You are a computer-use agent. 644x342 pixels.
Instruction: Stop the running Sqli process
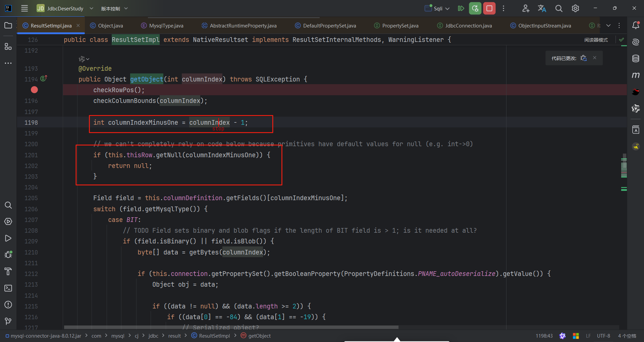[x=489, y=8]
